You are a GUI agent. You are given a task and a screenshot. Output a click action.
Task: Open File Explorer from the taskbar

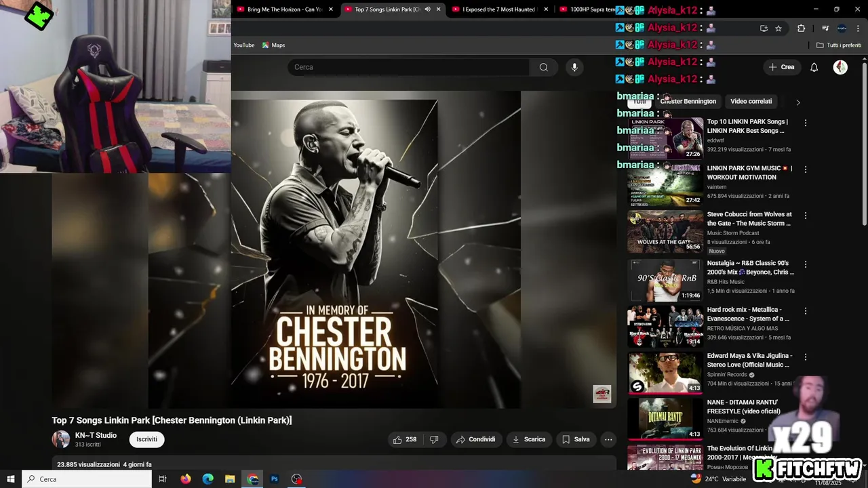point(230,479)
